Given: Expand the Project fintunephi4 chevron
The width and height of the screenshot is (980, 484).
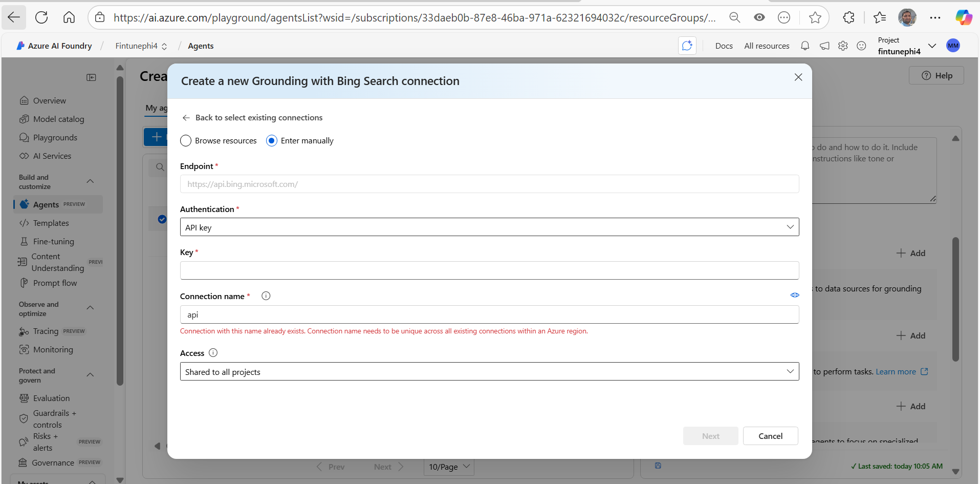Looking at the screenshot, I should pos(932,46).
